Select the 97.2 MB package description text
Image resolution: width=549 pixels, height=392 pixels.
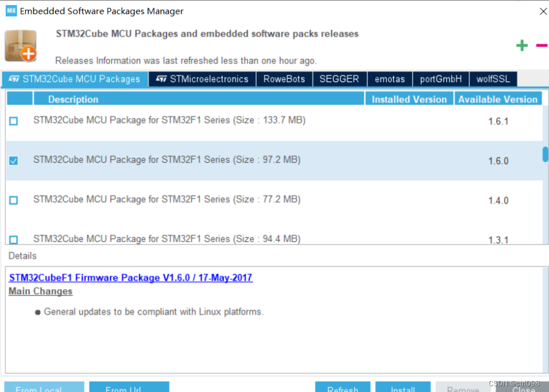pos(167,160)
